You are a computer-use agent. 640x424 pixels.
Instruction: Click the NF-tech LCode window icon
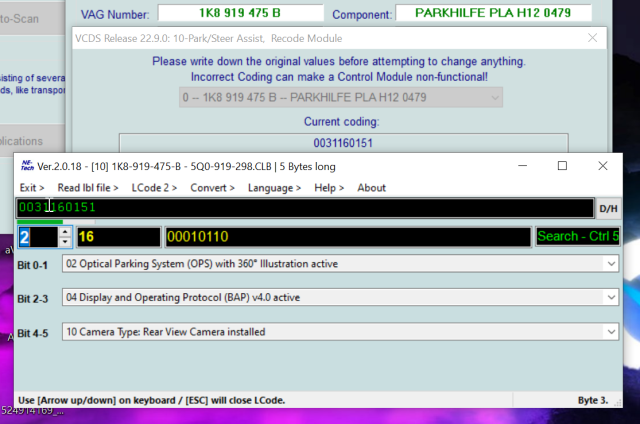point(27,165)
